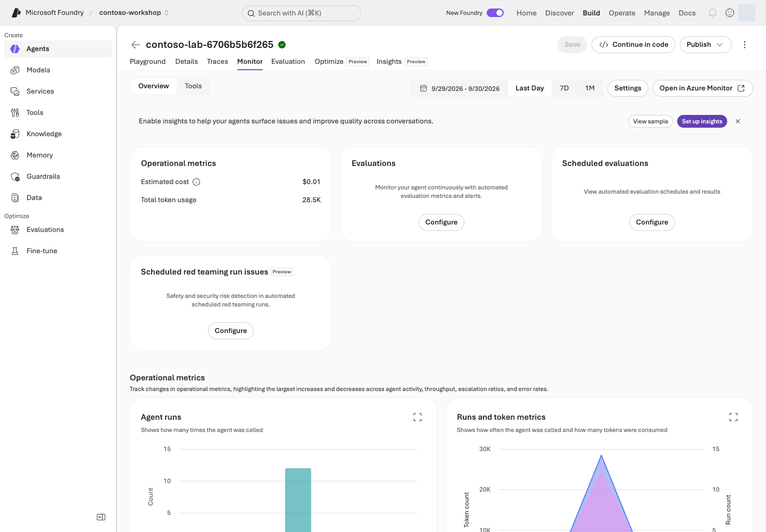The image size is (766, 532).
Task: Open Tools in the sidebar
Action: (x=58, y=113)
